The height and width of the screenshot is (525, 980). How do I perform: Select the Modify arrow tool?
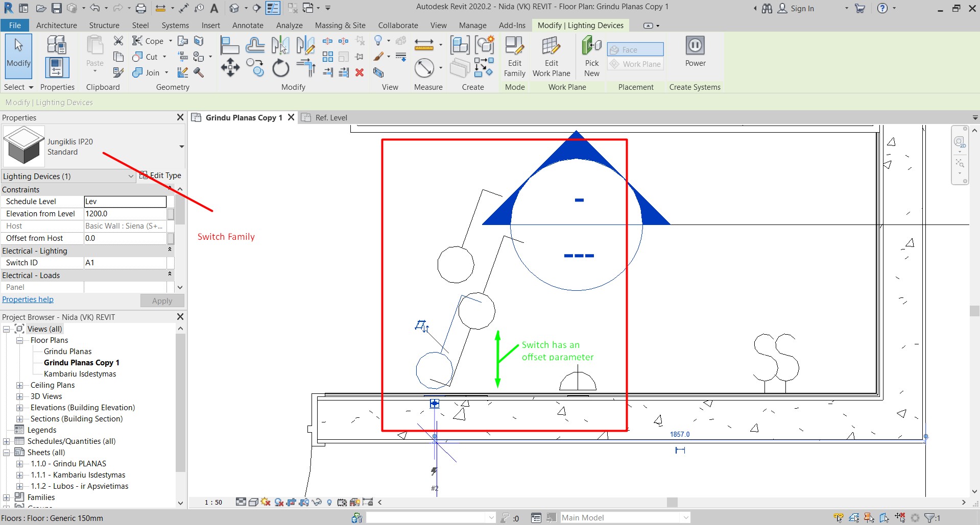click(18, 56)
